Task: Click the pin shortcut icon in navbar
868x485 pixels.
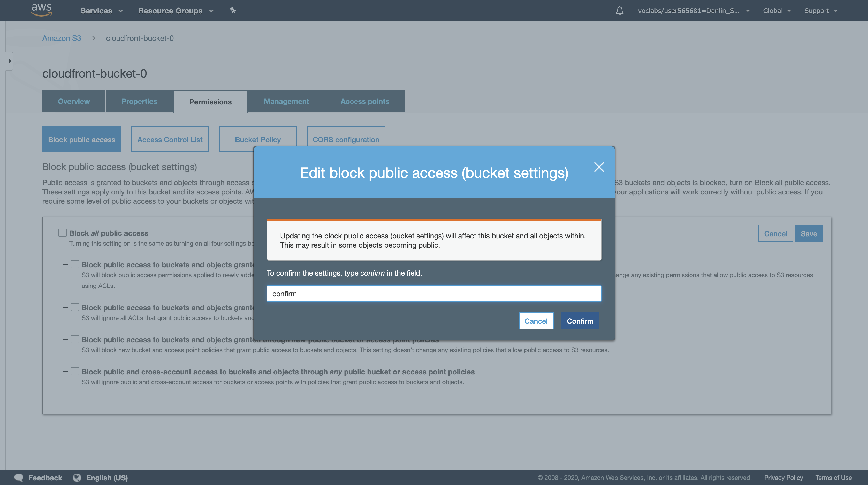Action: coord(233,10)
